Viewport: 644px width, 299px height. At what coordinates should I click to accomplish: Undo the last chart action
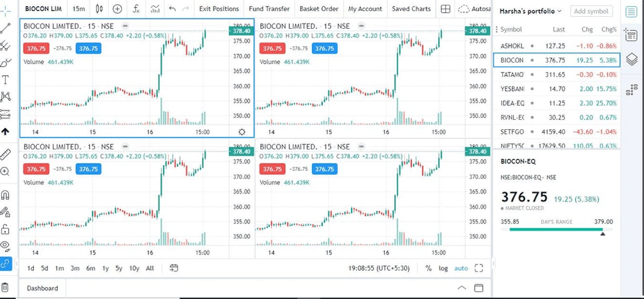(172, 9)
